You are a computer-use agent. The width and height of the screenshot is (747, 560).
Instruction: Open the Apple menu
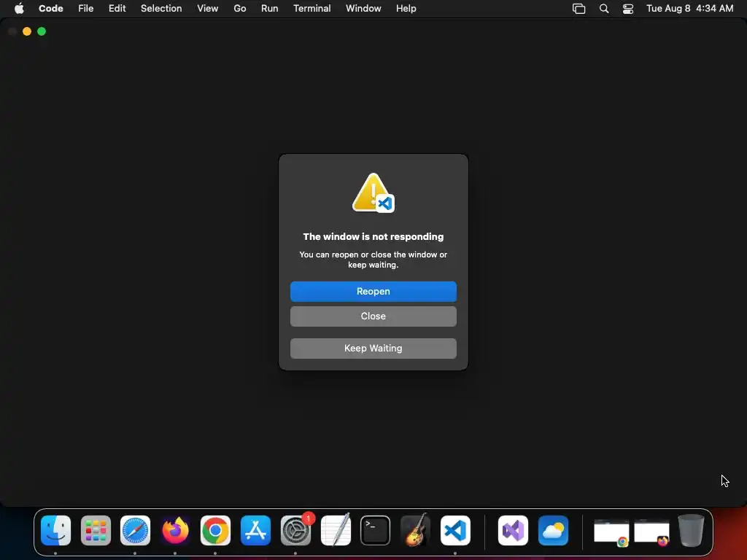[x=19, y=9]
